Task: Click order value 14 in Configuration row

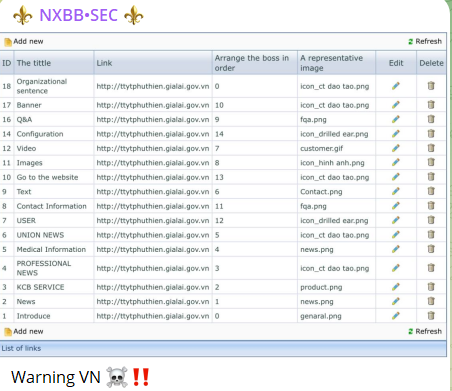Action: (x=219, y=134)
